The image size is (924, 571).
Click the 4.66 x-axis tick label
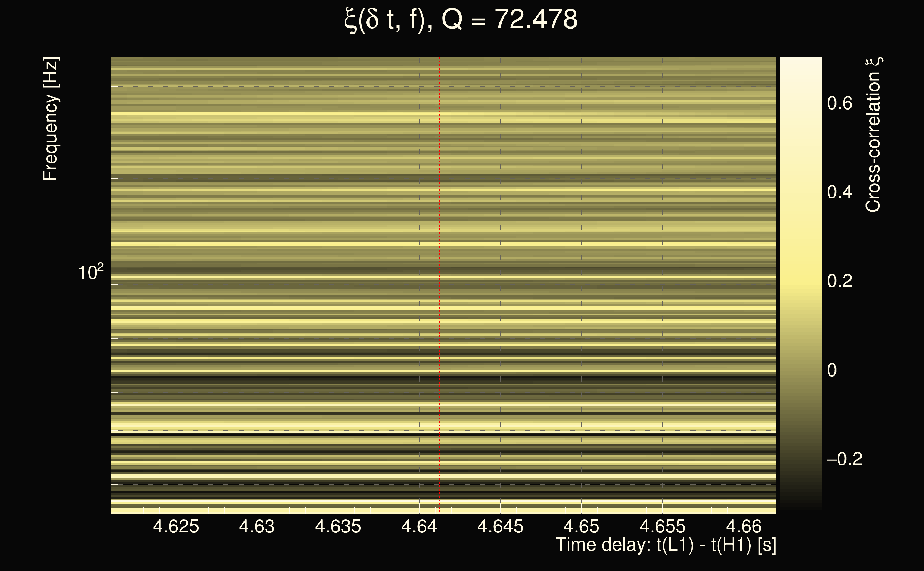pos(743,526)
